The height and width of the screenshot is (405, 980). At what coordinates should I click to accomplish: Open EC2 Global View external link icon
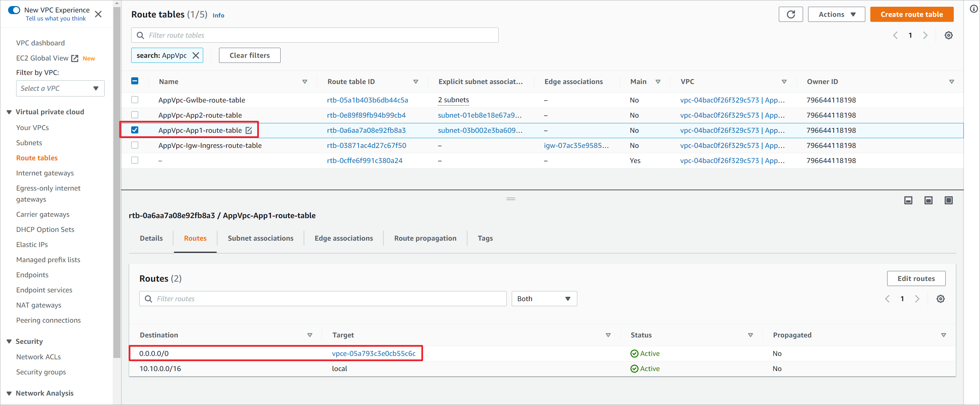(75, 58)
